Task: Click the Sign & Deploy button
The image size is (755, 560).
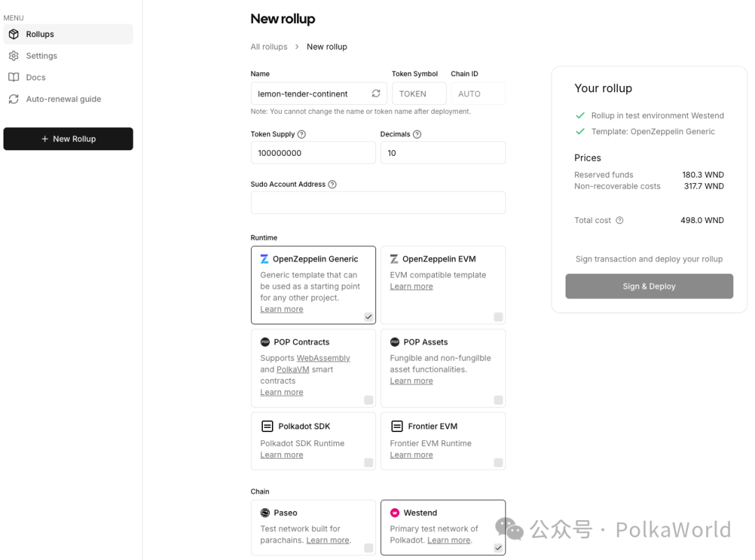Action: [x=649, y=286]
